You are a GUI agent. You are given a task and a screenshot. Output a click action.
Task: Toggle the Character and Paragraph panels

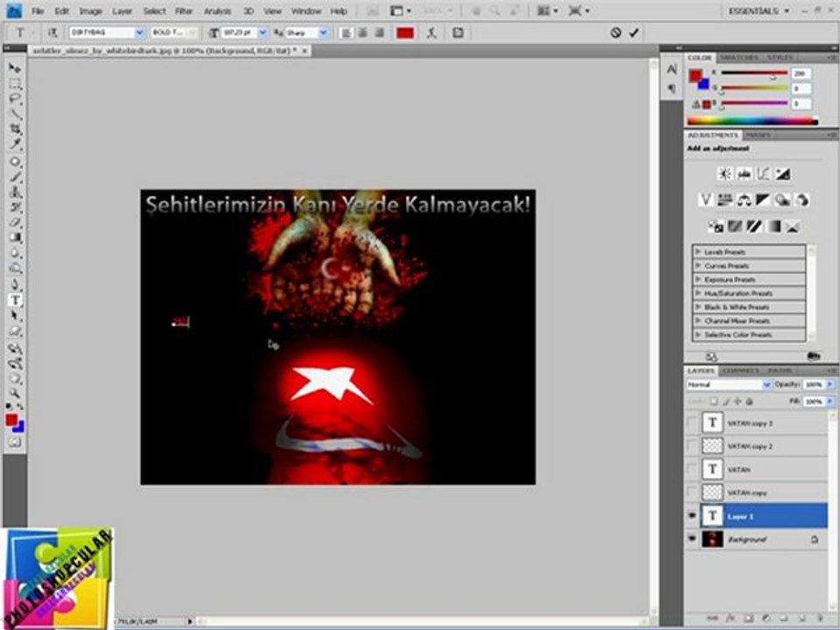click(x=458, y=32)
